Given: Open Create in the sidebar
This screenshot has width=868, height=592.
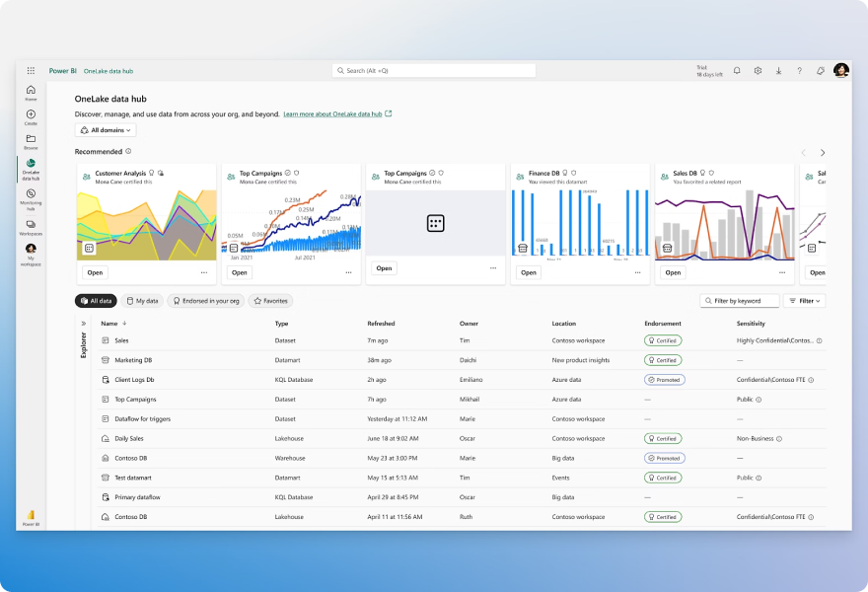Looking at the screenshot, I should click(31, 116).
